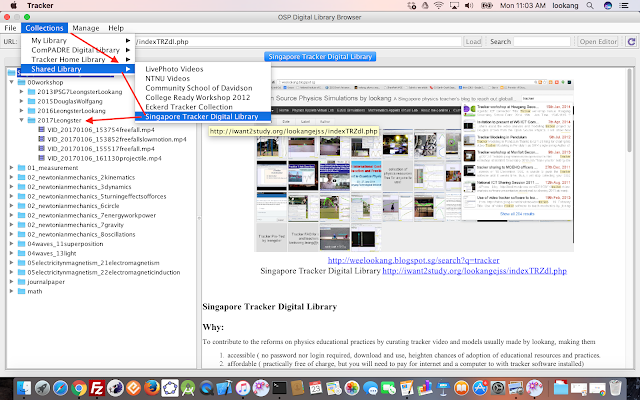Screen dimensions: 640x400
Task: Open My Library submenu
Action: [78, 40]
